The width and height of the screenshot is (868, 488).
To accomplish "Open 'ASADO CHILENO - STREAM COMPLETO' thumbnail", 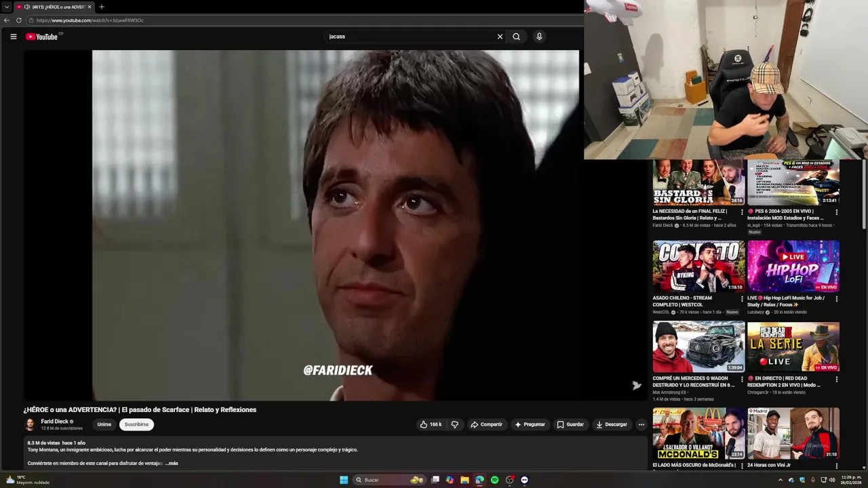I will click(698, 266).
